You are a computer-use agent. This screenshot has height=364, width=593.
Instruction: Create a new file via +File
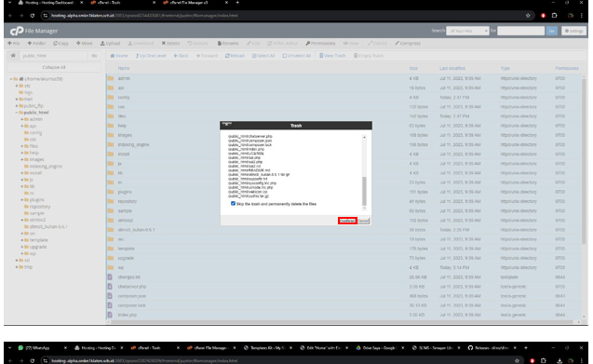pyautogui.click(x=14, y=43)
